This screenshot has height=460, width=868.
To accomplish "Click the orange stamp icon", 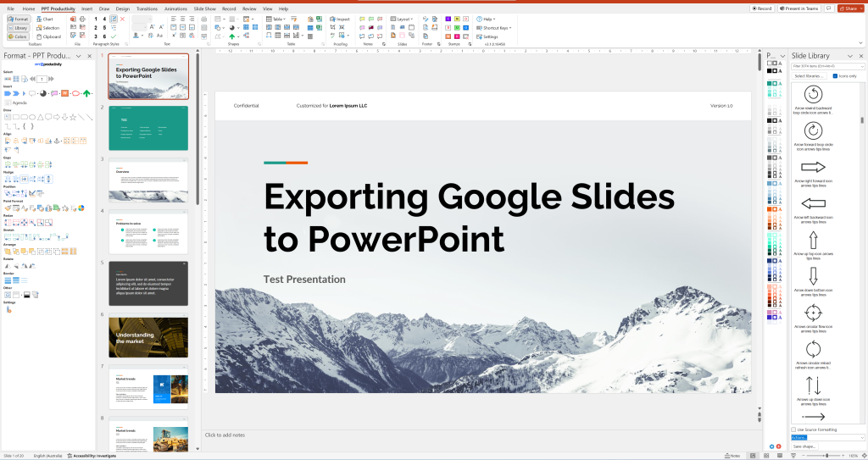I will (448, 36).
